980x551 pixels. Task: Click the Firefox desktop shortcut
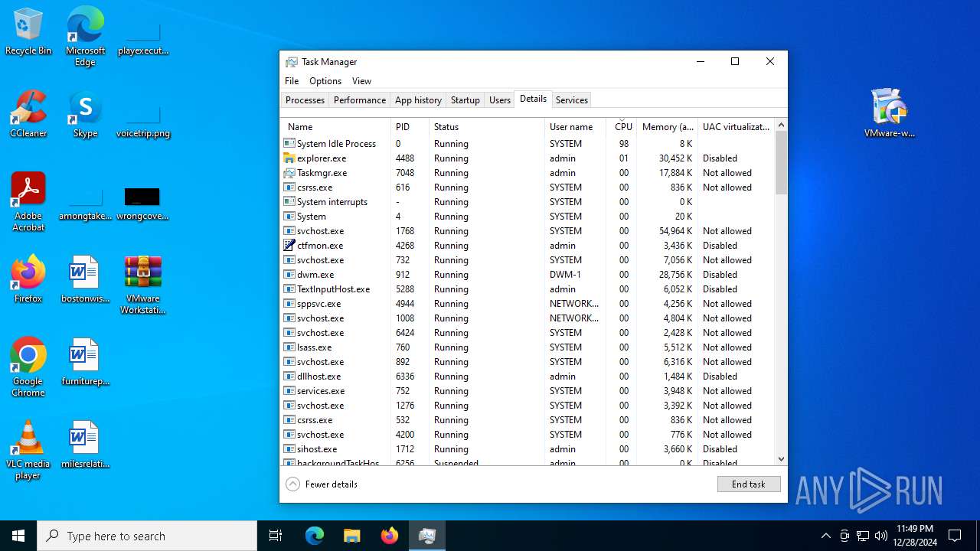pos(28,279)
